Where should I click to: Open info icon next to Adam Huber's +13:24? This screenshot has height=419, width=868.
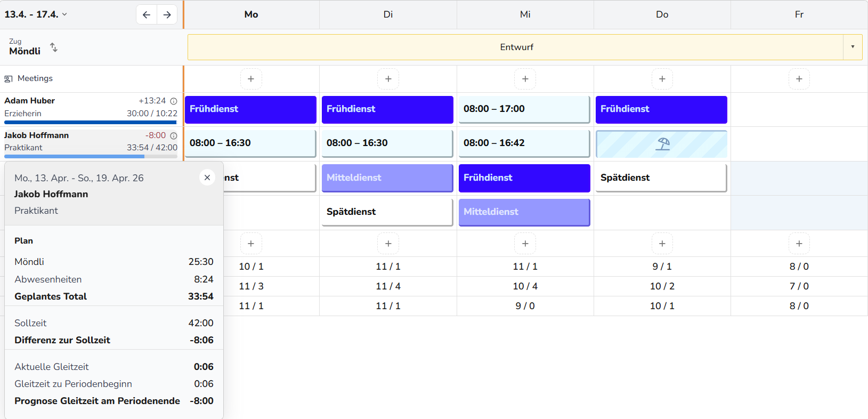click(173, 101)
